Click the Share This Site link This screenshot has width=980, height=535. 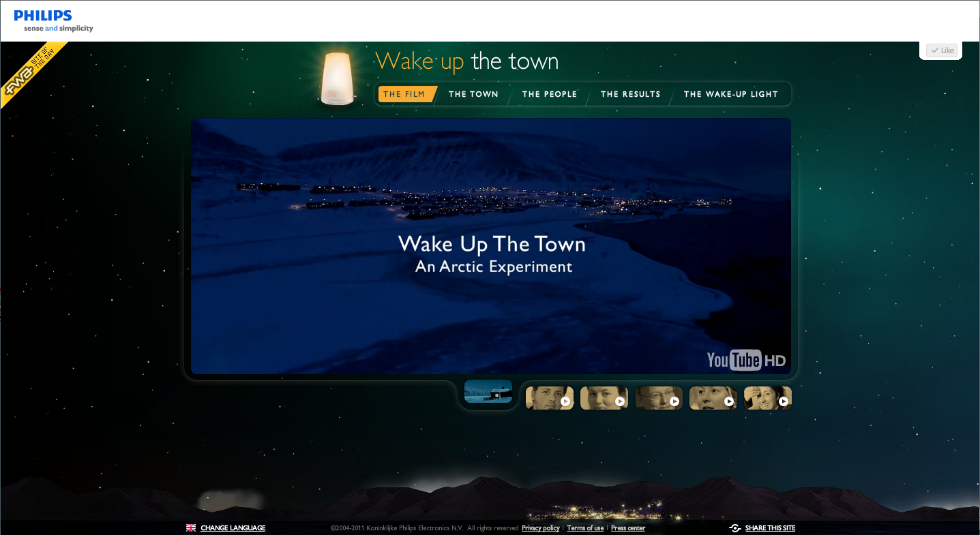pos(771,528)
